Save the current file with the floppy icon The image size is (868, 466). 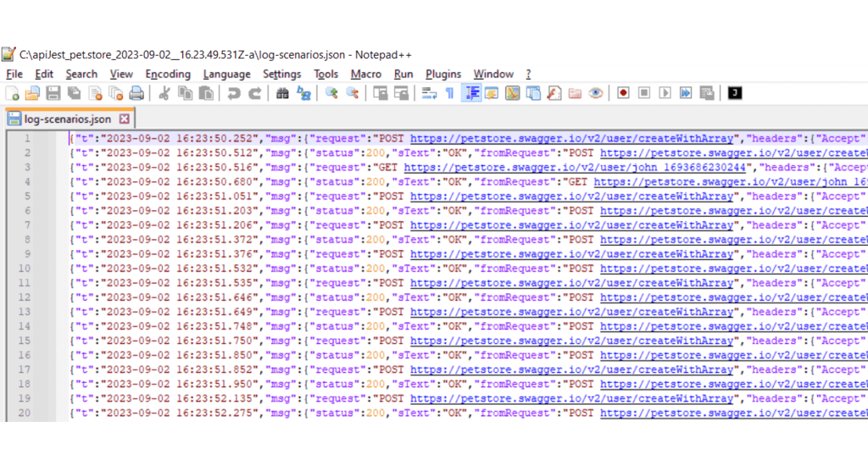click(x=53, y=93)
